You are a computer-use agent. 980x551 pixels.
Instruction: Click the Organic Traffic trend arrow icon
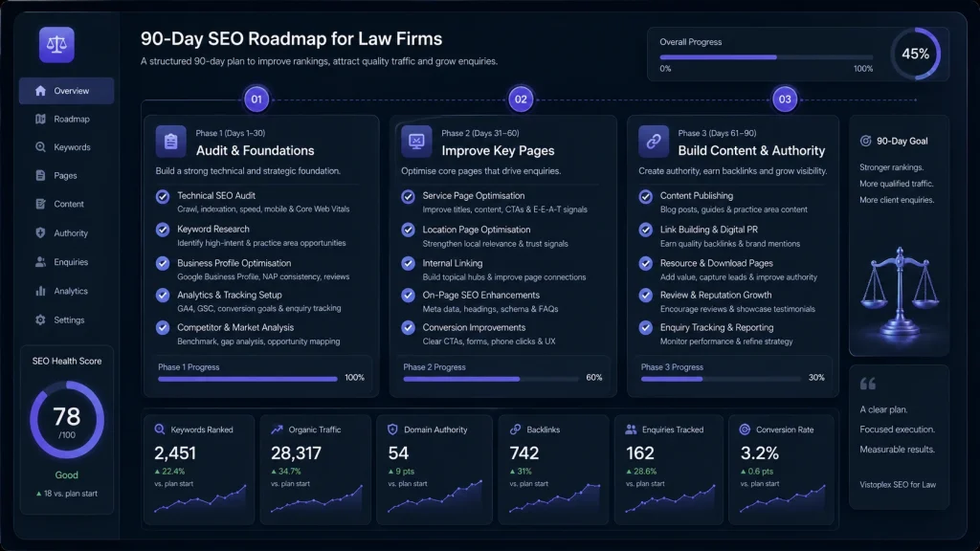click(x=277, y=430)
